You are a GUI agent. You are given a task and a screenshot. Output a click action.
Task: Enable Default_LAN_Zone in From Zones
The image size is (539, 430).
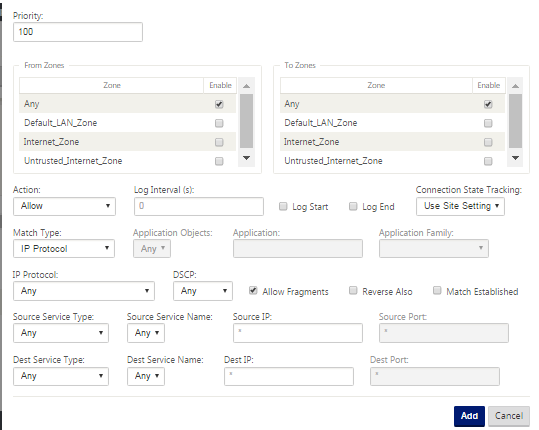[219, 123]
